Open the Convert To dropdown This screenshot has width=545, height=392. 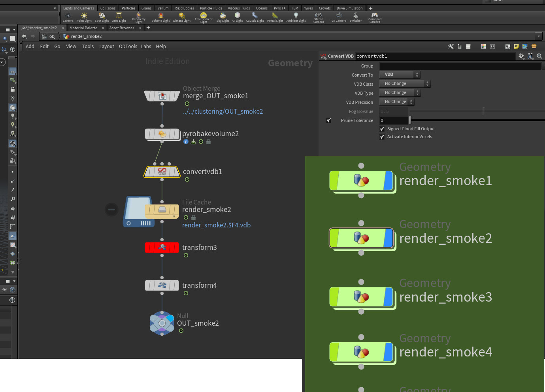[x=400, y=75]
